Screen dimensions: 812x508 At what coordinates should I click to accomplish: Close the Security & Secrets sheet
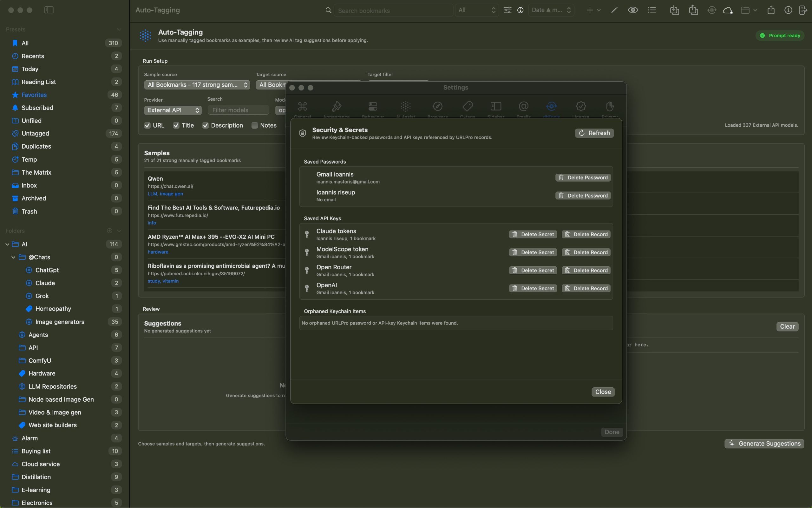pyautogui.click(x=603, y=392)
